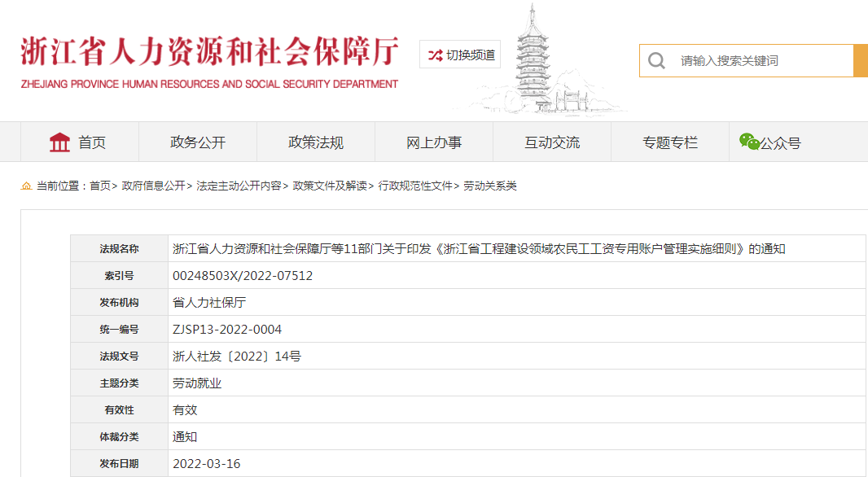The image size is (868, 477).
Task: Click the small house icon before 当前位置
Action: (x=26, y=186)
